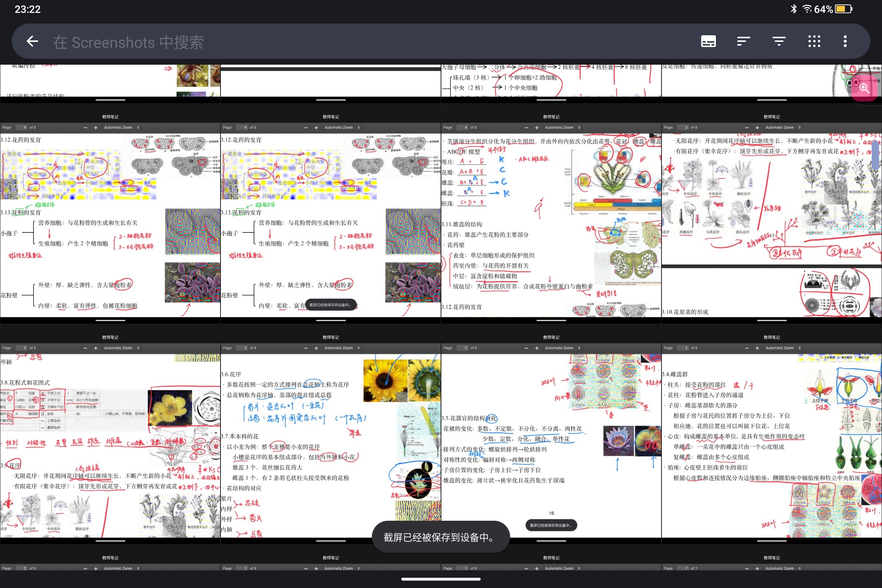Tap the battery icon showing 64%
This screenshot has width=882, height=588.
(843, 9)
